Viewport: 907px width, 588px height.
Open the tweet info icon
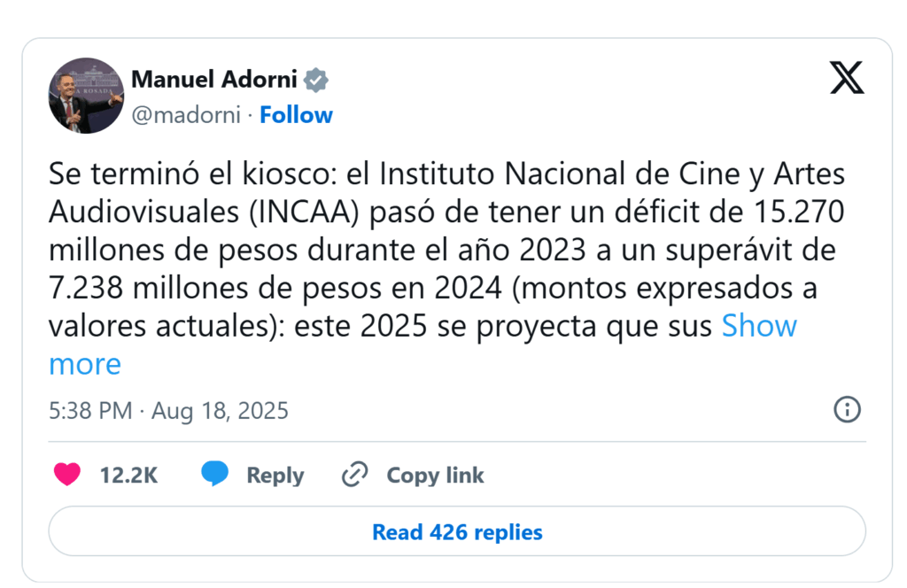tap(848, 409)
